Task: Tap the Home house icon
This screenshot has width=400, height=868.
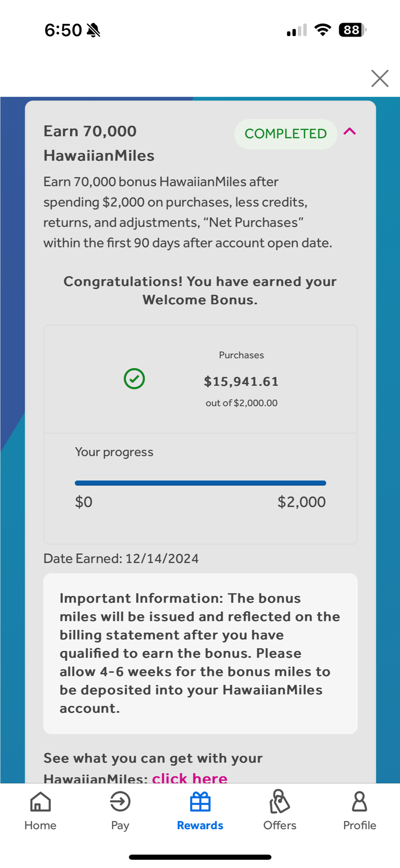Action: (x=40, y=801)
